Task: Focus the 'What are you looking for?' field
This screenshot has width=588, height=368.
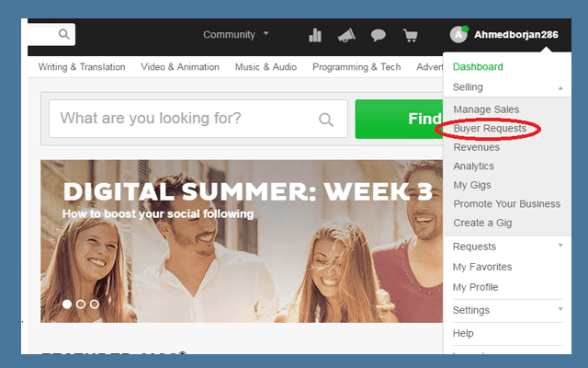Action: (198, 119)
